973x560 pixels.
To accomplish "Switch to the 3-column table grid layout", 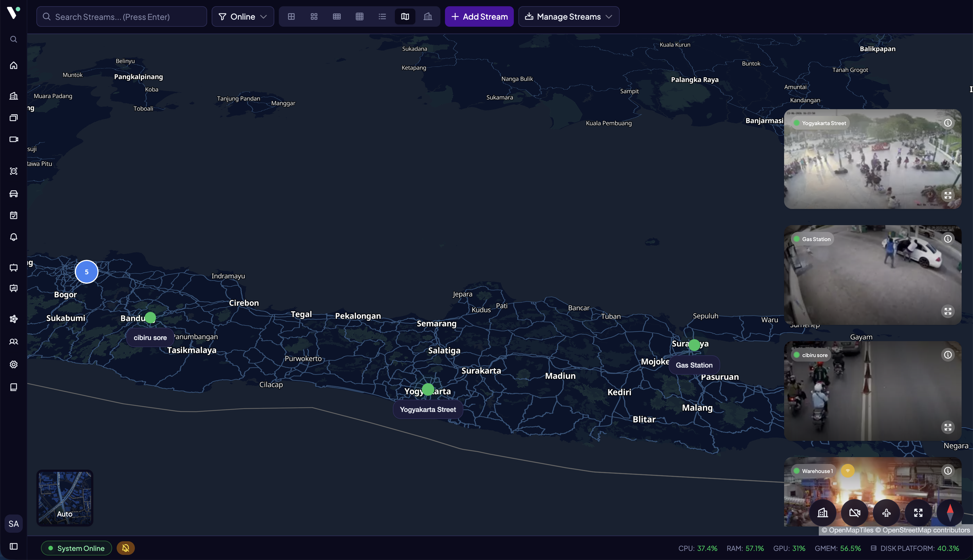I will (x=337, y=16).
